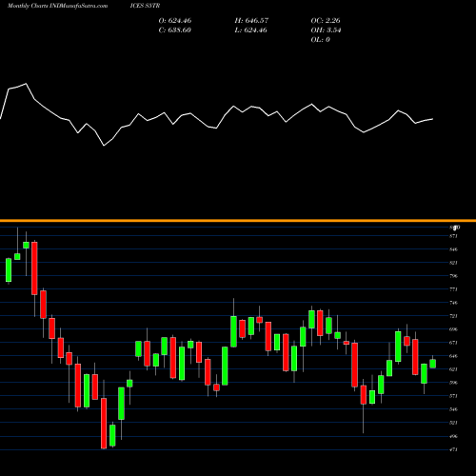Click the 496 price axis label
Screen dimensions: 476x476
[453, 436]
